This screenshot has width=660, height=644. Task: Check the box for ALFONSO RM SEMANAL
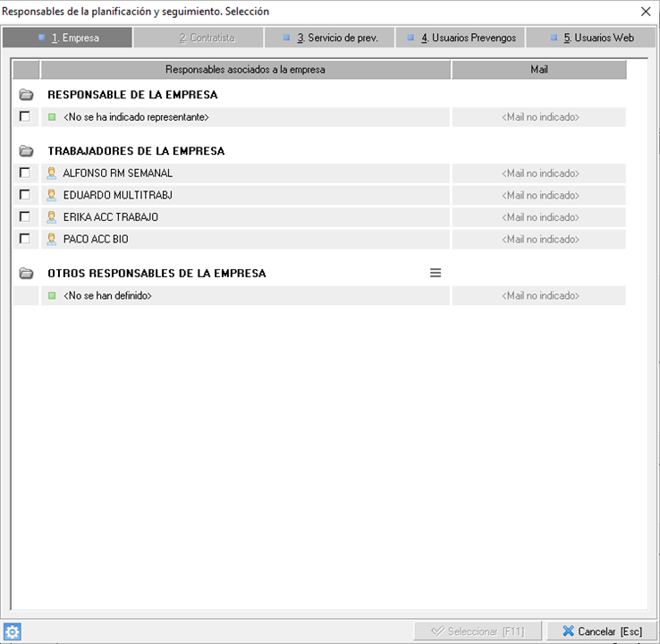(x=25, y=173)
